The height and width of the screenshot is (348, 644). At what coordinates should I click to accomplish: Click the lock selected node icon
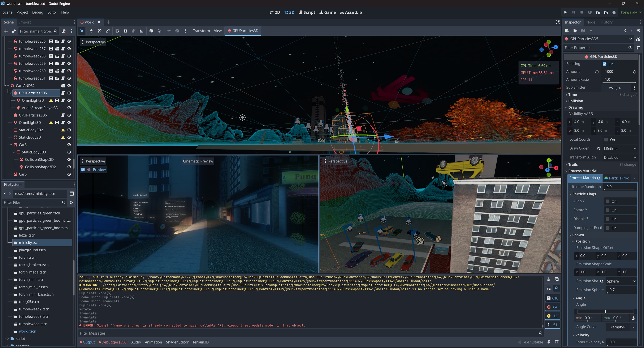125,31
